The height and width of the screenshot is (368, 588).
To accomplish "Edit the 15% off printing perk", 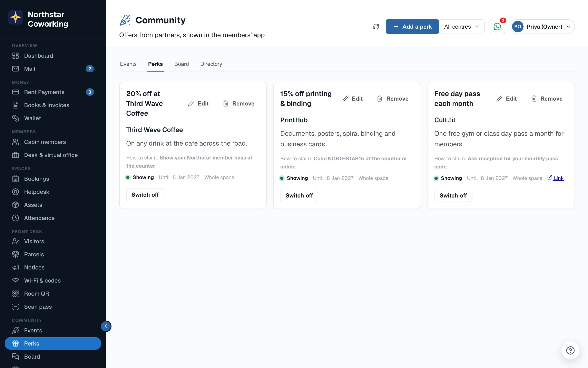I will (352, 99).
